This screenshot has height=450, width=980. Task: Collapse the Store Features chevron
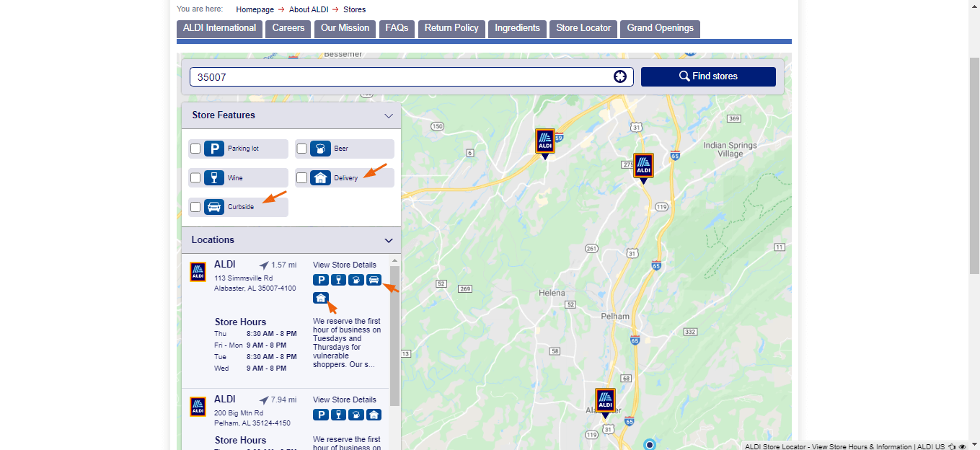tap(389, 116)
